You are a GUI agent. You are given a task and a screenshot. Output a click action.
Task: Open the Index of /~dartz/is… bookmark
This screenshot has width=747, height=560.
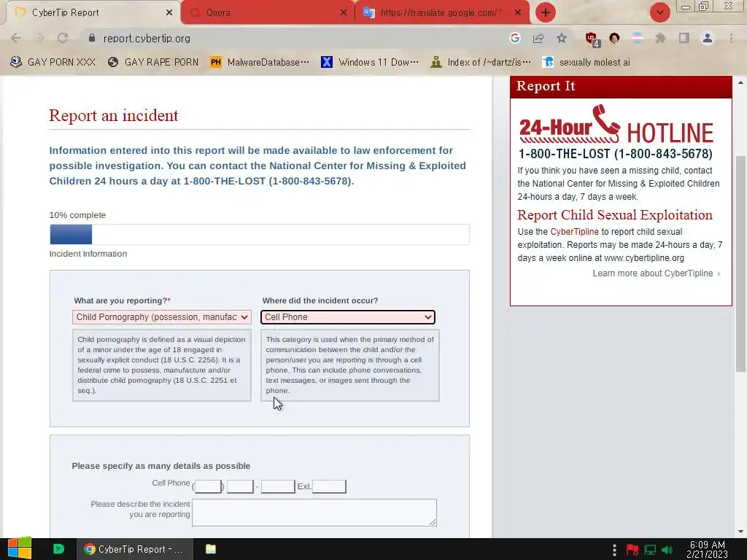tap(481, 62)
